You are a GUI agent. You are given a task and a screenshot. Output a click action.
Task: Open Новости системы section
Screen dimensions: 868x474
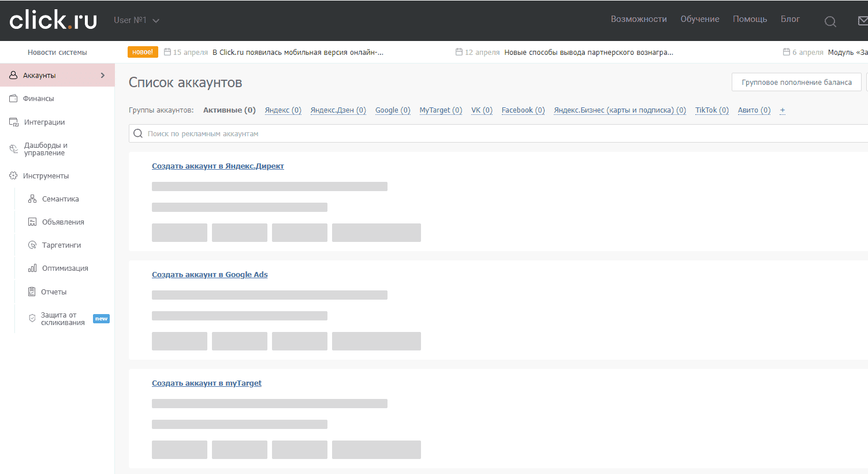(x=57, y=52)
